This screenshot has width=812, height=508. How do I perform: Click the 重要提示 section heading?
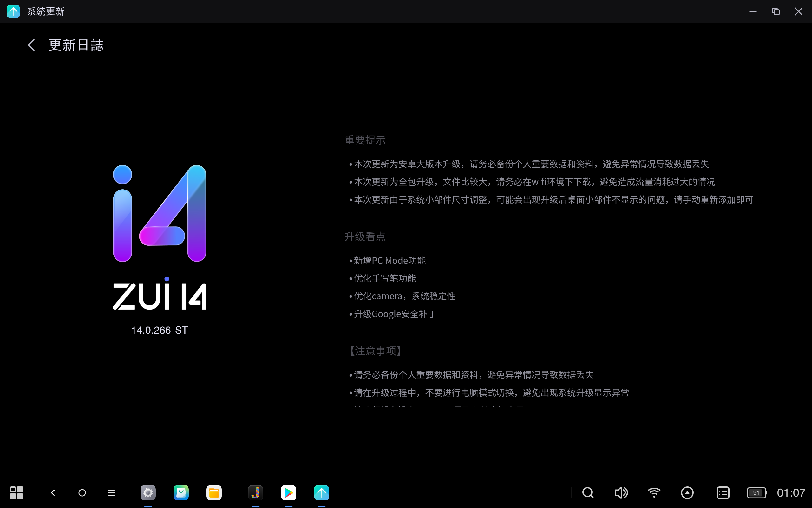[365, 140]
